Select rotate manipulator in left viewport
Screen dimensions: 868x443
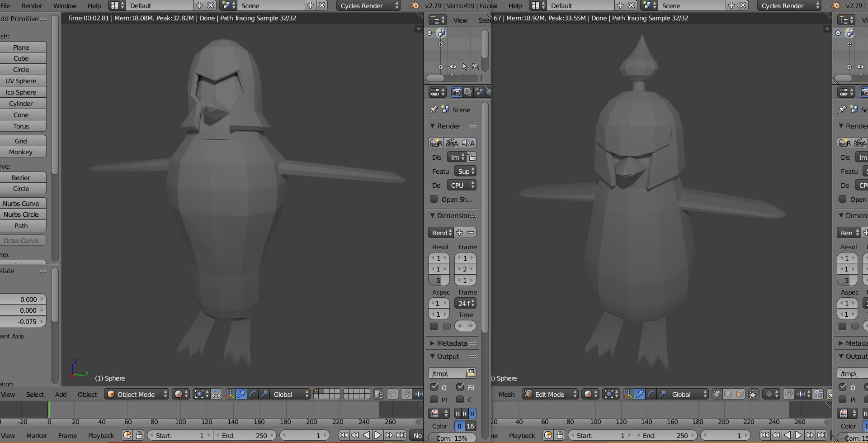pos(253,394)
